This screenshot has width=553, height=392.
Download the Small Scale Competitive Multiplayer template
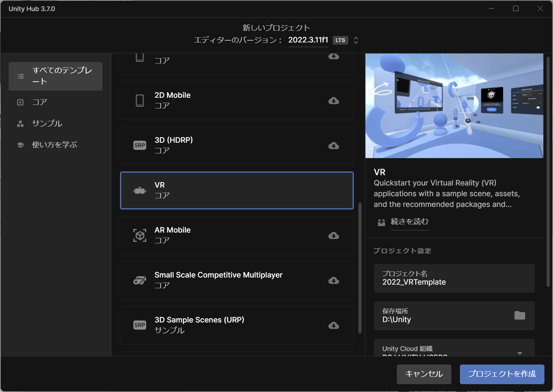tap(333, 281)
